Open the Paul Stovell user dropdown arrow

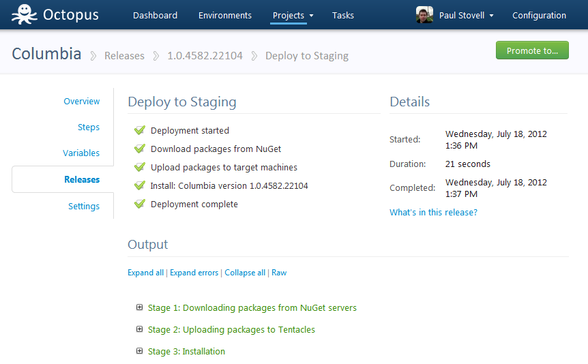pos(491,16)
